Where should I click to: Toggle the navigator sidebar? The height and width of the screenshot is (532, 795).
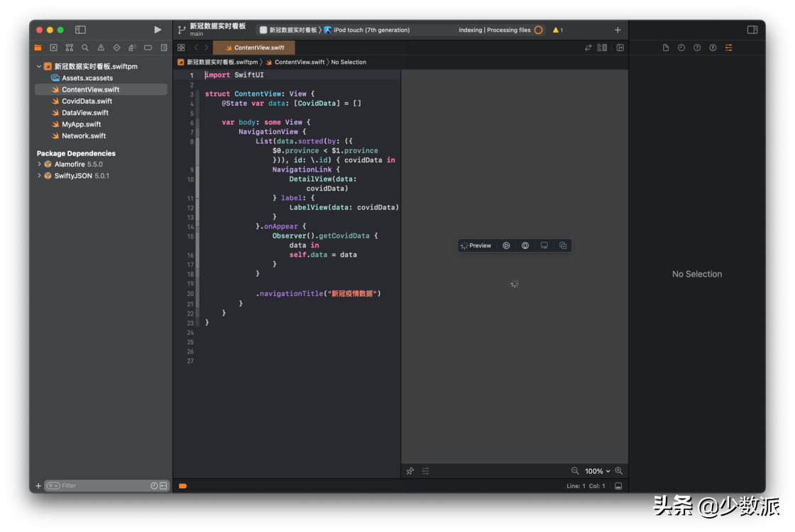click(80, 30)
